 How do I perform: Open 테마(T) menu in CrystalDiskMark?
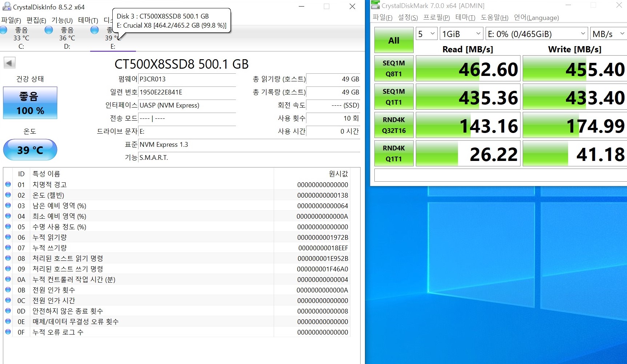465,17
